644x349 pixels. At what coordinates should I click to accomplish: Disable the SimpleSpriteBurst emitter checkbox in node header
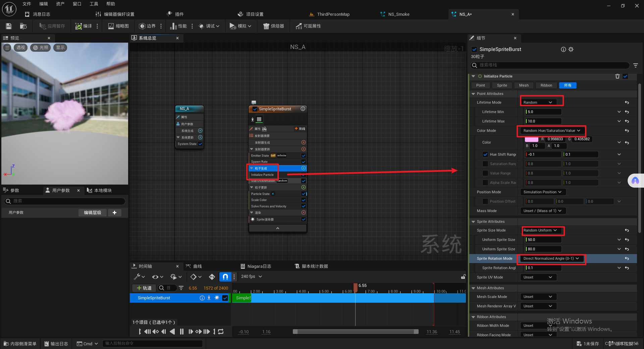[x=255, y=109]
